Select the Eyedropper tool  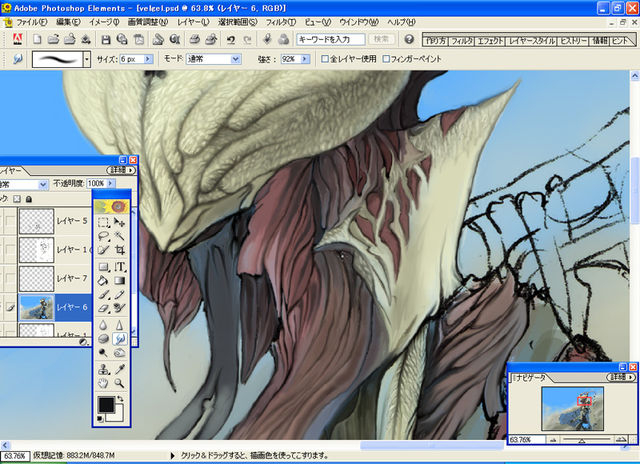[x=120, y=367]
